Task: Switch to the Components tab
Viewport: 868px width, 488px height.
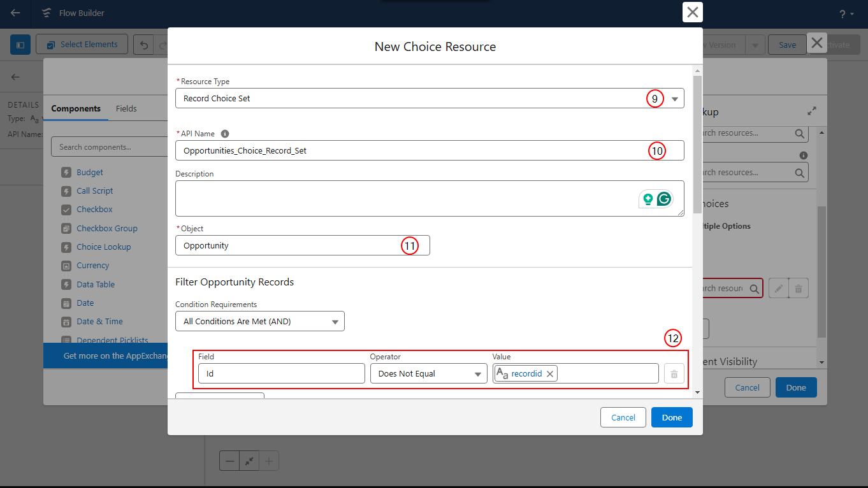Action: pos(76,108)
